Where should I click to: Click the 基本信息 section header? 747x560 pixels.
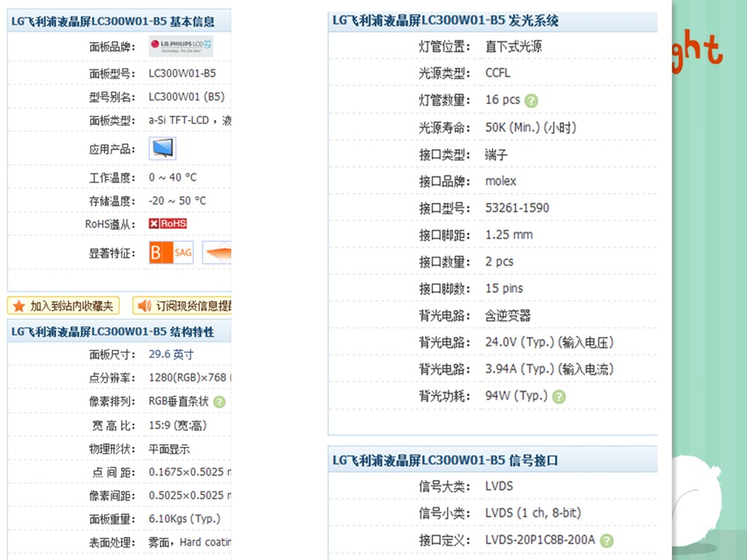113,21
